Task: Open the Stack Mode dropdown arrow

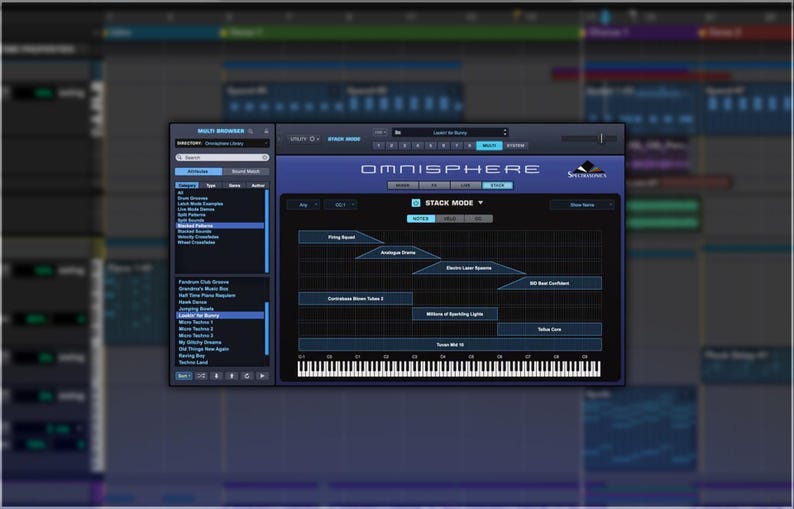Action: tap(481, 203)
